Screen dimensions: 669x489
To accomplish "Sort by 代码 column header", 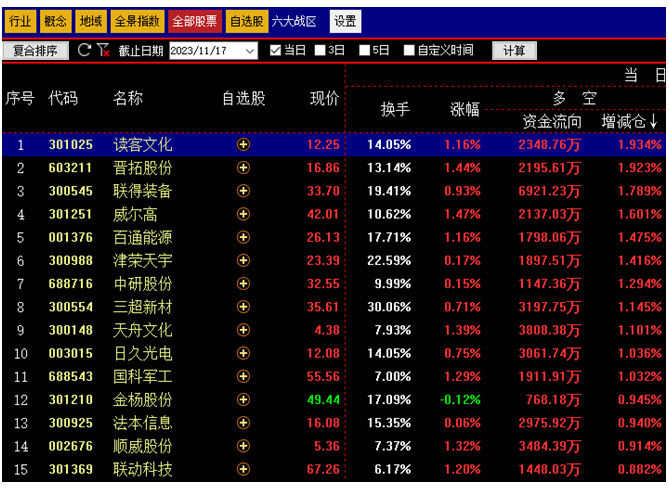I will tap(63, 99).
